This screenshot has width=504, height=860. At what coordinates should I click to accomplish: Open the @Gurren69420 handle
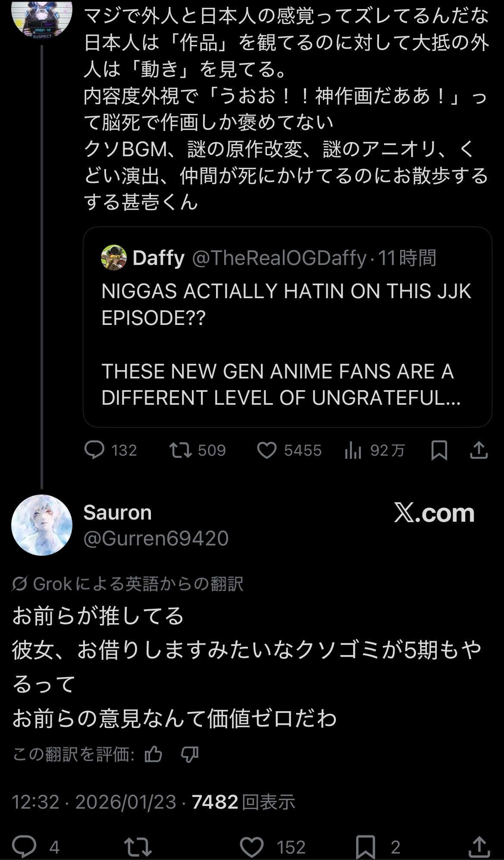156,538
